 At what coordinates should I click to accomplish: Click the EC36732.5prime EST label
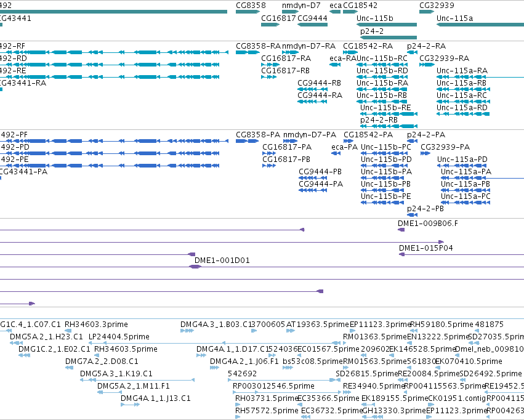click(x=331, y=411)
